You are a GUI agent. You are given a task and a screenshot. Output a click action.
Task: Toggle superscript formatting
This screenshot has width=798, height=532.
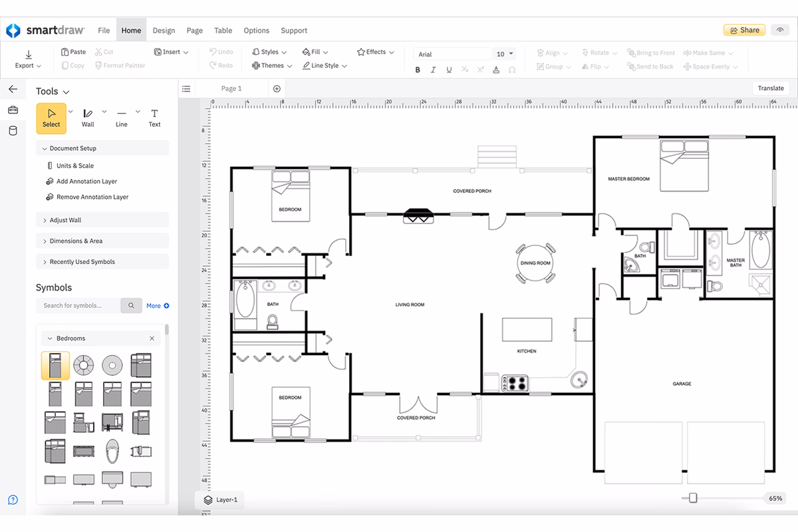(x=479, y=70)
